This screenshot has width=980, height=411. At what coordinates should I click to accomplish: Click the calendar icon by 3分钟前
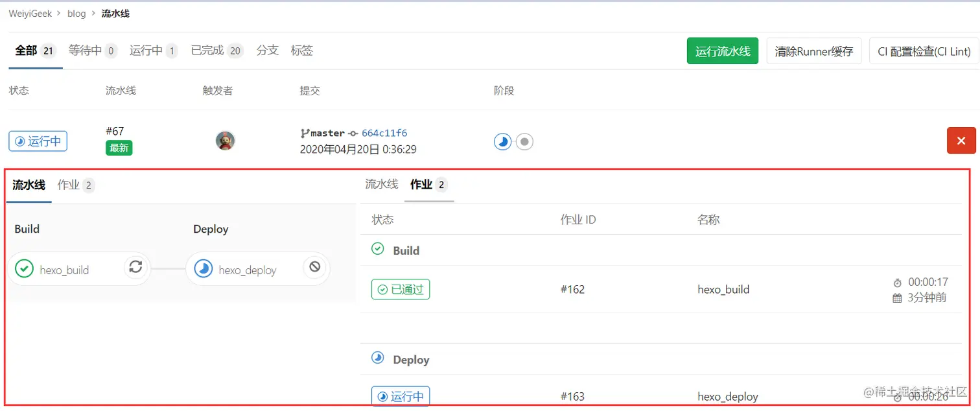pos(898,298)
